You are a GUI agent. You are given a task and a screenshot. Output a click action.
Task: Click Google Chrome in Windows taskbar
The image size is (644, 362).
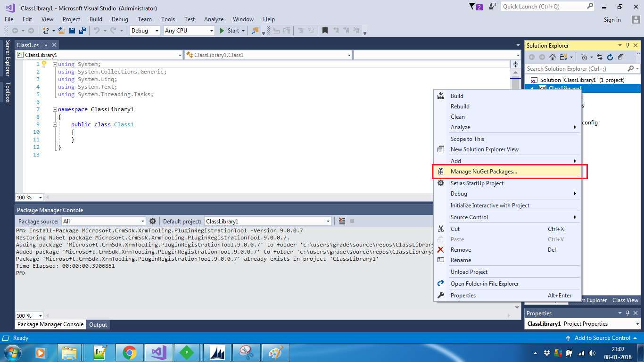coord(130,353)
